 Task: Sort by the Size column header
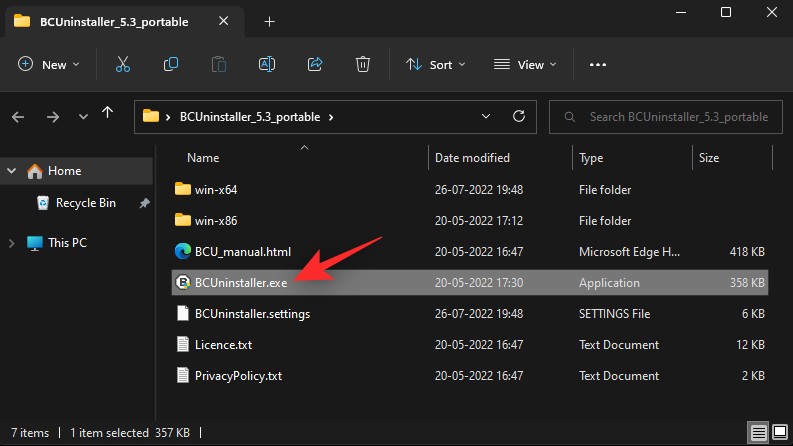(709, 158)
